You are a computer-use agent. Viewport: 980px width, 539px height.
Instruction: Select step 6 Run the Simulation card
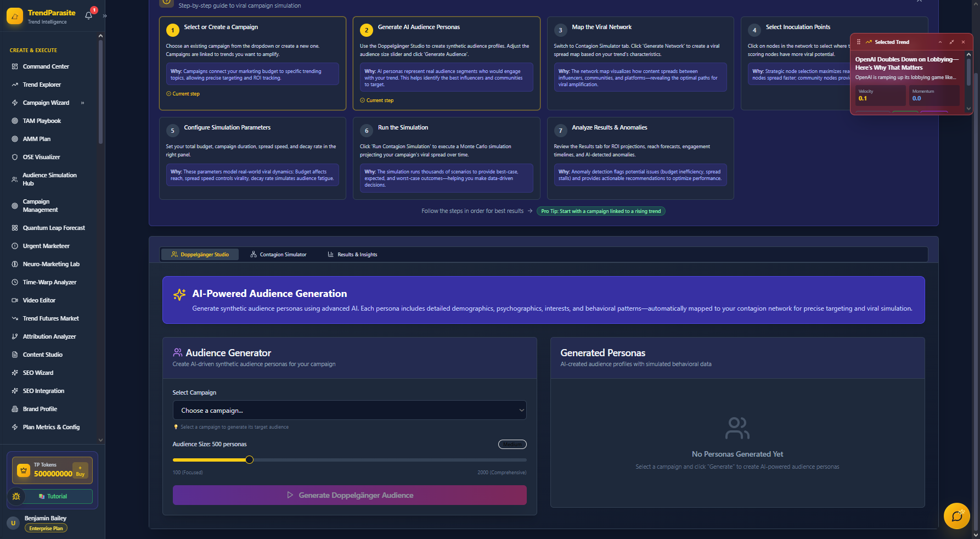(x=447, y=158)
